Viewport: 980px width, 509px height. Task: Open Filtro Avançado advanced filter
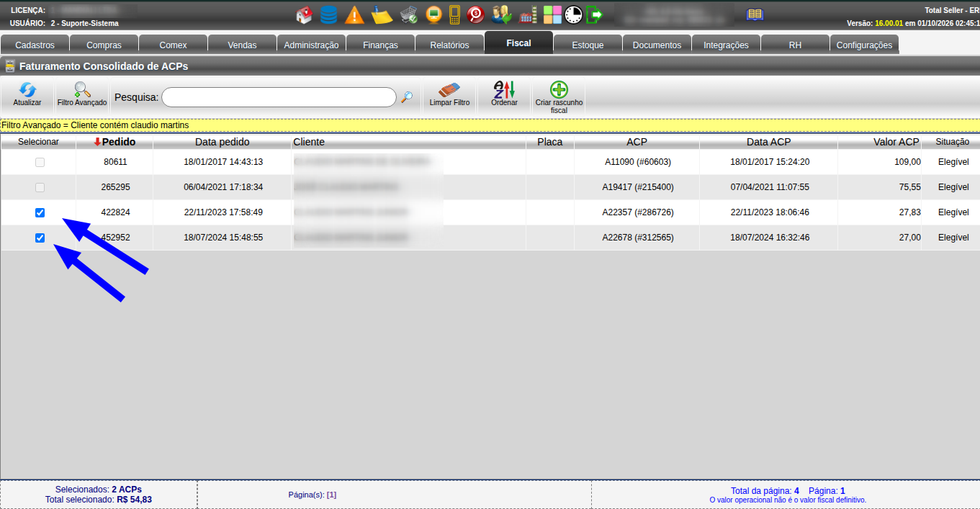(x=82, y=94)
